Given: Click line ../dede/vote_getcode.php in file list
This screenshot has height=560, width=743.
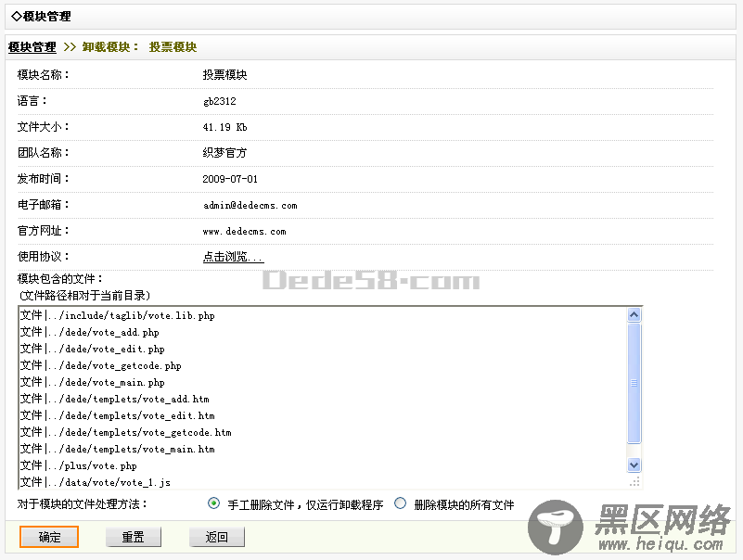Looking at the screenshot, I should (x=100, y=365).
